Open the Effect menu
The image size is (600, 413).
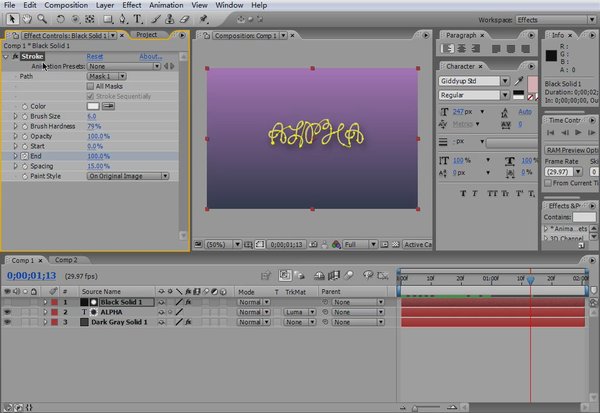[x=130, y=5]
